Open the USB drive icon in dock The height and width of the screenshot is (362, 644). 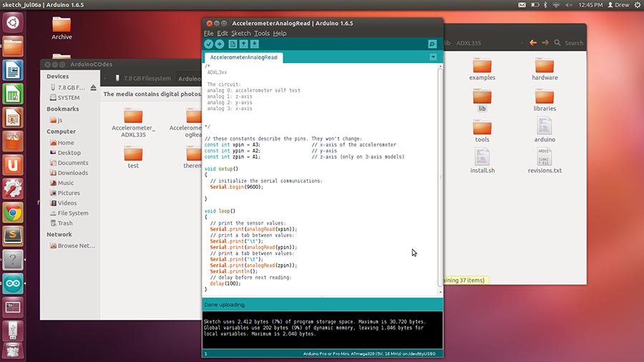pos(13,331)
